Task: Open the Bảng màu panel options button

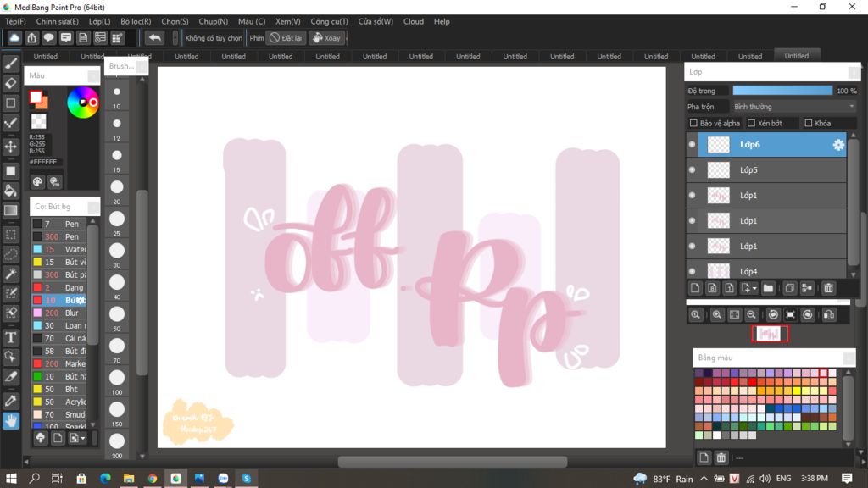Action: pos(849,358)
